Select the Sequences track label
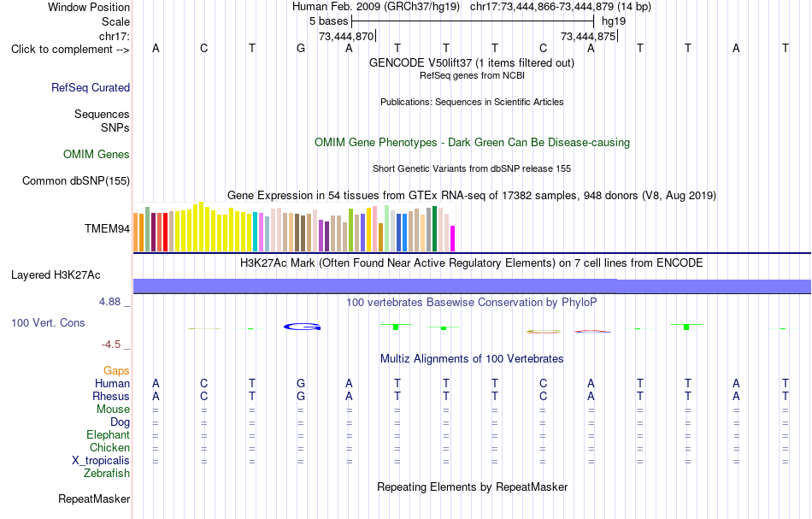 coord(102,114)
